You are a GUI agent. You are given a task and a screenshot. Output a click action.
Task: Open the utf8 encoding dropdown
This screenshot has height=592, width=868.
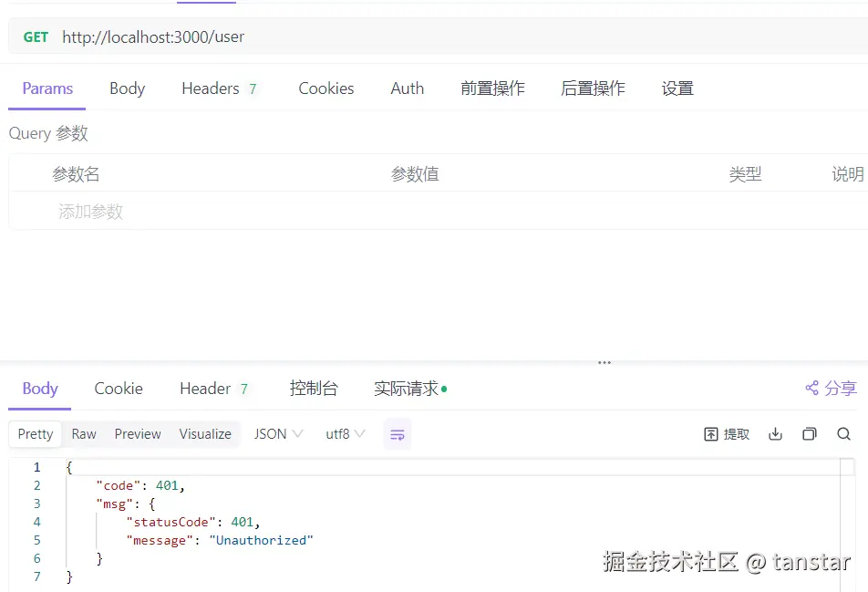tap(346, 434)
